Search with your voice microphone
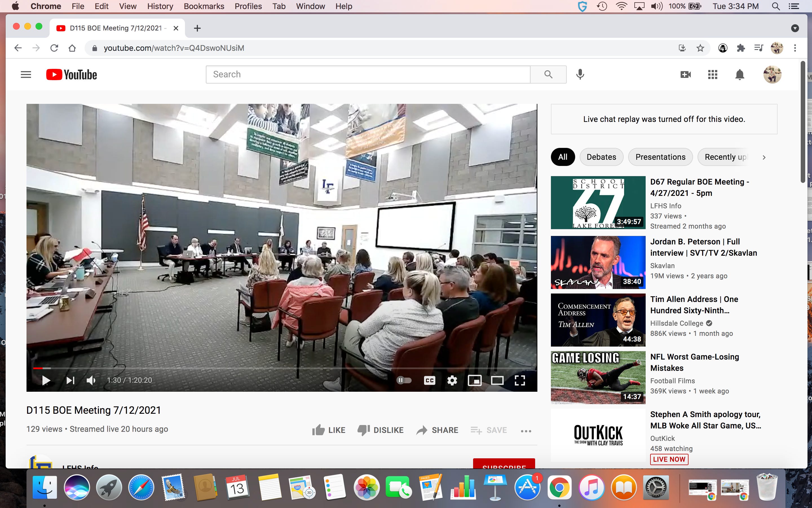The height and width of the screenshot is (508, 812). 580,75
